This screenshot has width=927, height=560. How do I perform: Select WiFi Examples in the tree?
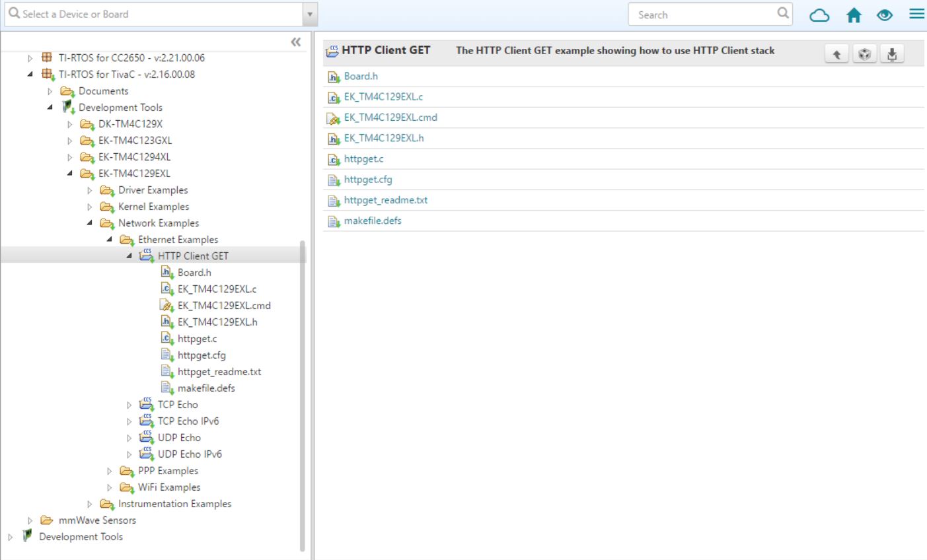tap(169, 487)
